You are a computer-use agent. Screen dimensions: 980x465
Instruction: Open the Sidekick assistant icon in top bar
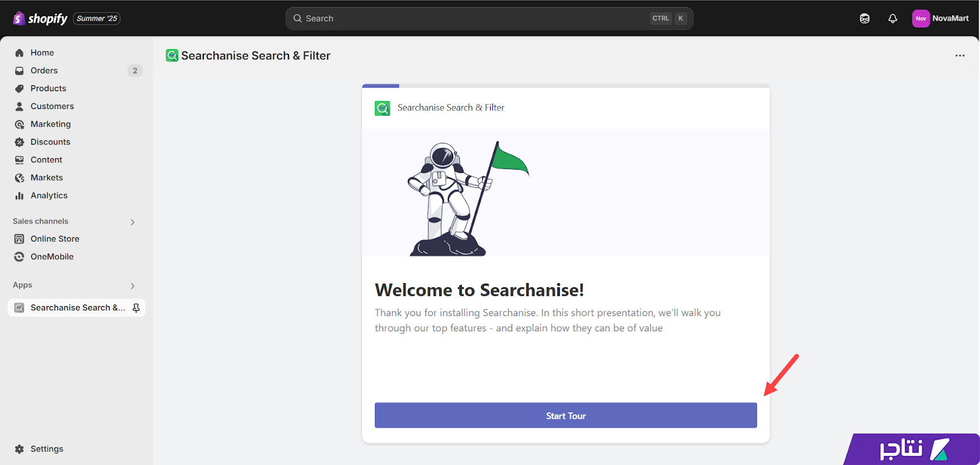pyautogui.click(x=865, y=18)
